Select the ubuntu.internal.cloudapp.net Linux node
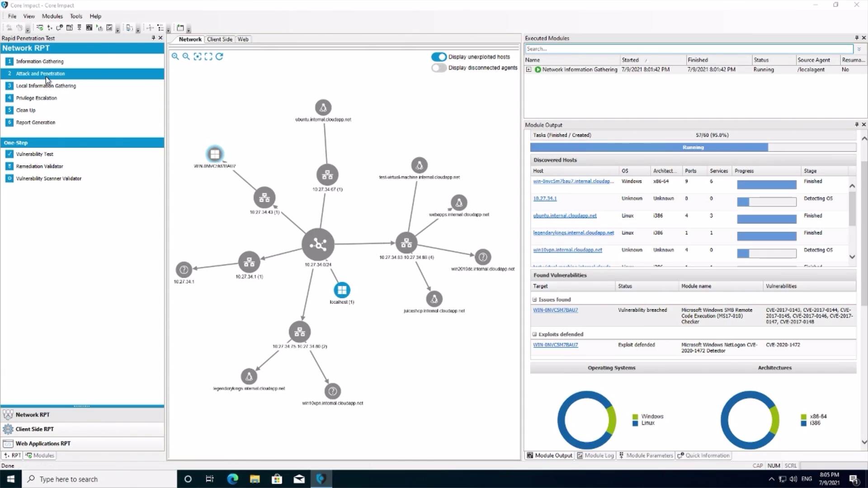This screenshot has height=488, width=868. click(x=323, y=108)
